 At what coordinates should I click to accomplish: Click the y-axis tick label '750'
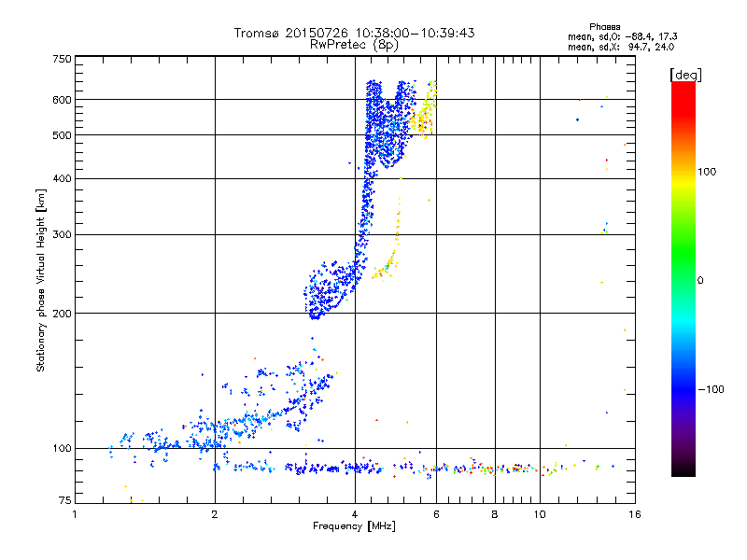click(62, 59)
